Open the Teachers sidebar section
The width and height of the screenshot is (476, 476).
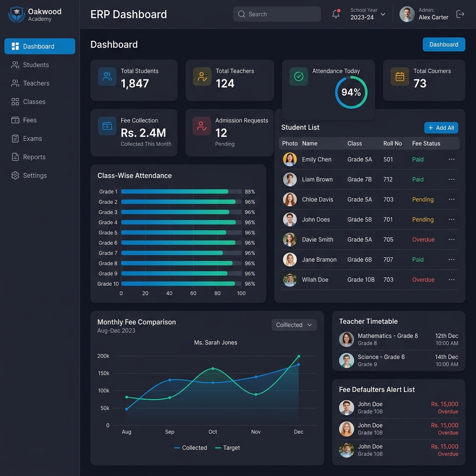point(40,83)
